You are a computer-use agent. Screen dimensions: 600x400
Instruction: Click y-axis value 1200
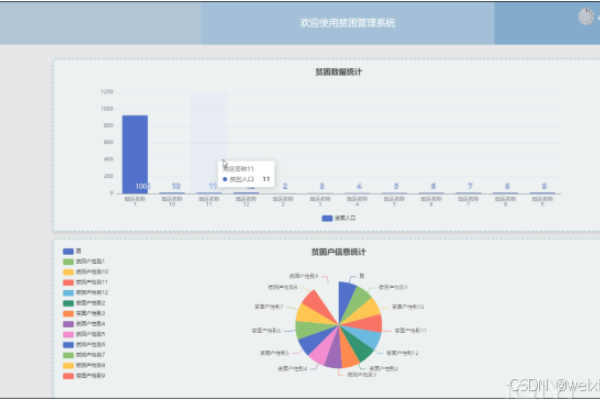(107, 91)
